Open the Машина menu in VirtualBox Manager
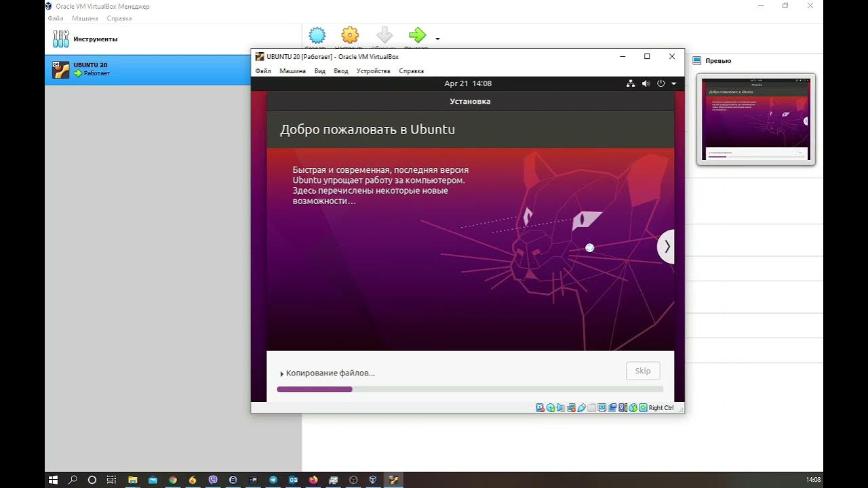 coord(85,18)
